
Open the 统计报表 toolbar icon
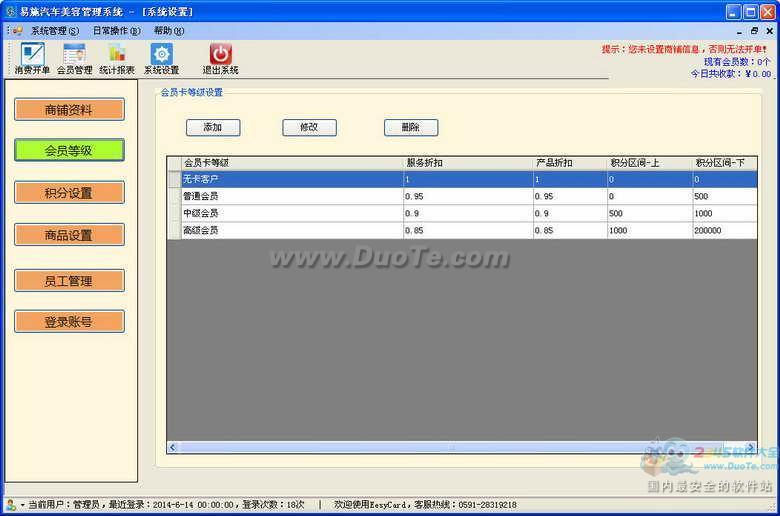pos(117,59)
